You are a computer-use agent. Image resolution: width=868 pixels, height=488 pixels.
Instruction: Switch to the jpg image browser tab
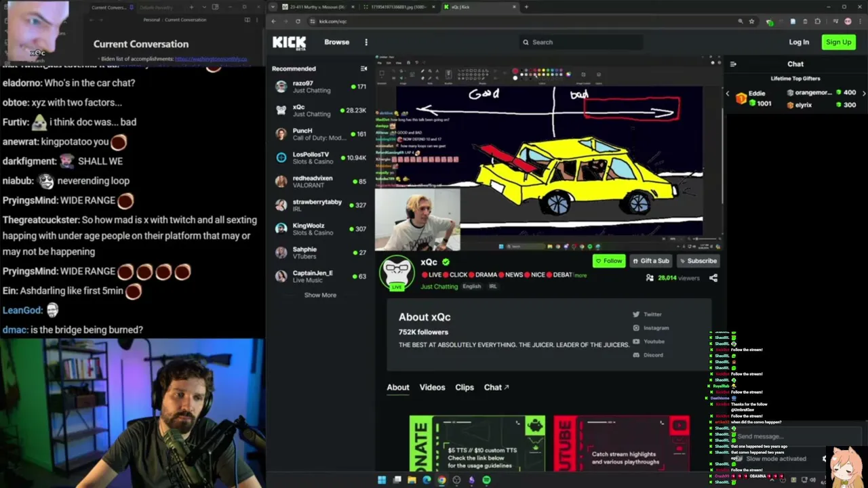401,7
